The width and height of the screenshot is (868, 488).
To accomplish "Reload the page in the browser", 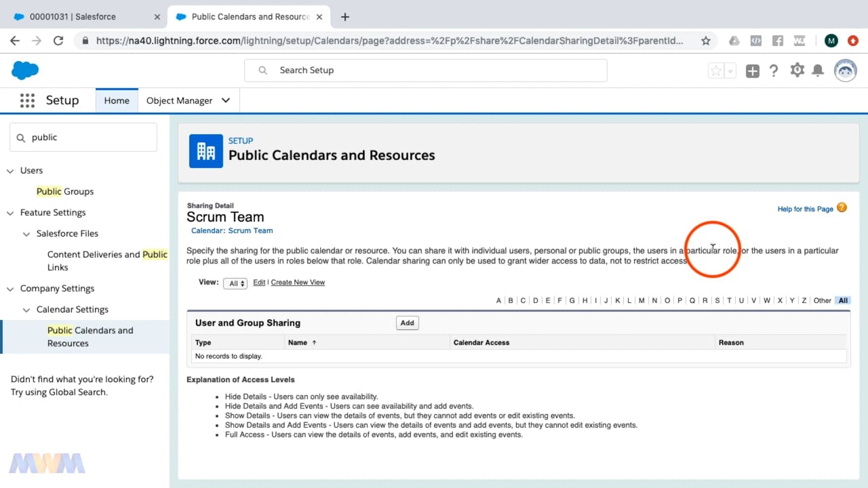I will coord(58,41).
